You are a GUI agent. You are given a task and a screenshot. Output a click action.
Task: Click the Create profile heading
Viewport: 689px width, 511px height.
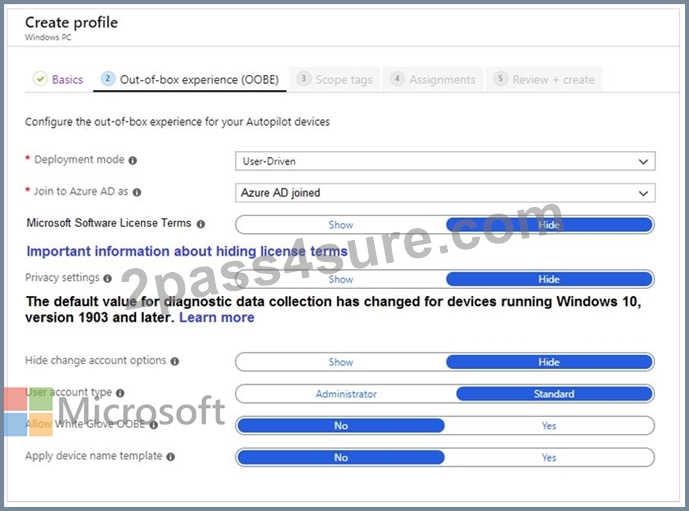[x=71, y=22]
